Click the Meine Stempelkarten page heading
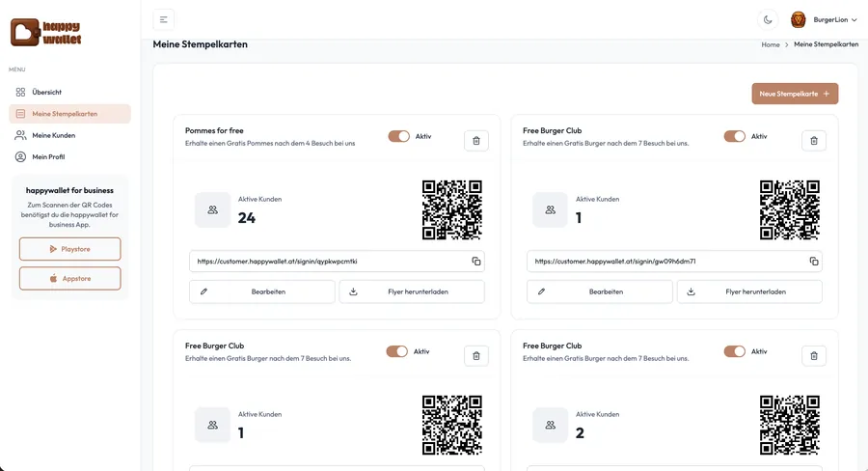The height and width of the screenshot is (471, 868). coord(201,44)
